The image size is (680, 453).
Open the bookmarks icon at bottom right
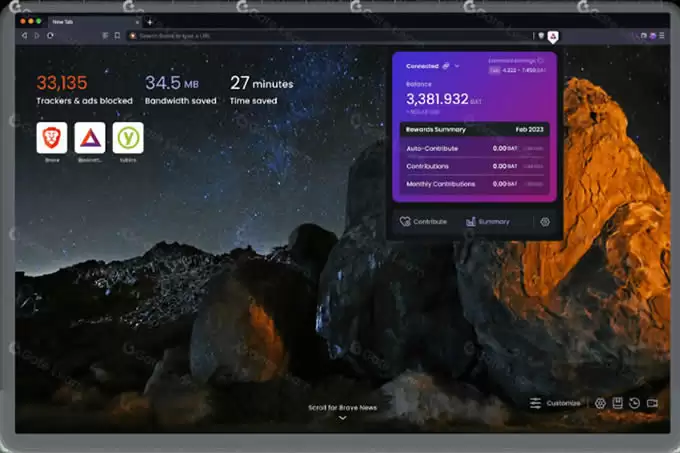pyautogui.click(x=617, y=403)
